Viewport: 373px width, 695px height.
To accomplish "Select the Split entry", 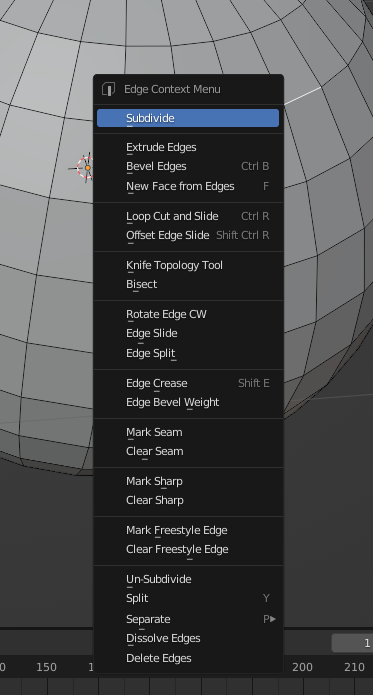I will (188, 598).
